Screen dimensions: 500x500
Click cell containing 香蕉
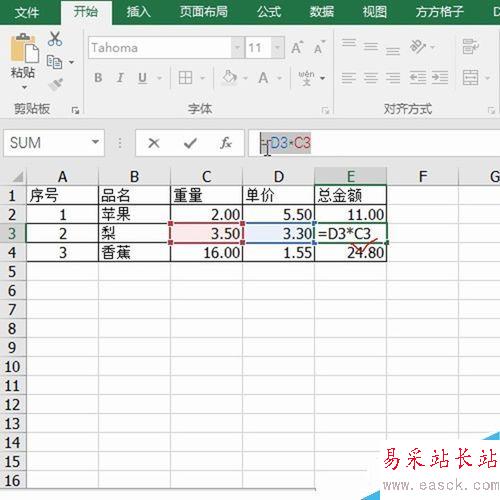(x=134, y=252)
